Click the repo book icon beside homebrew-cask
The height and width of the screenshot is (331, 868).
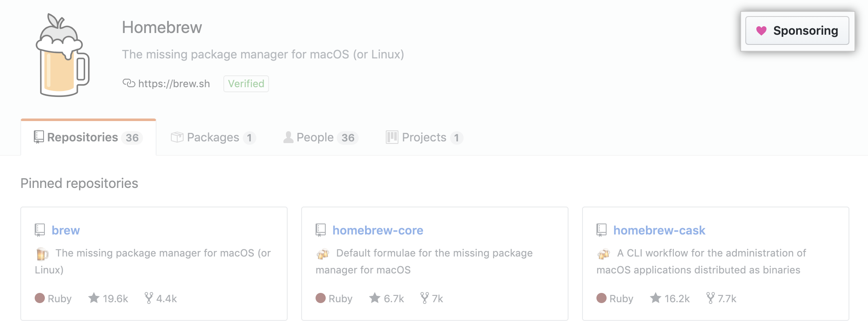(602, 230)
